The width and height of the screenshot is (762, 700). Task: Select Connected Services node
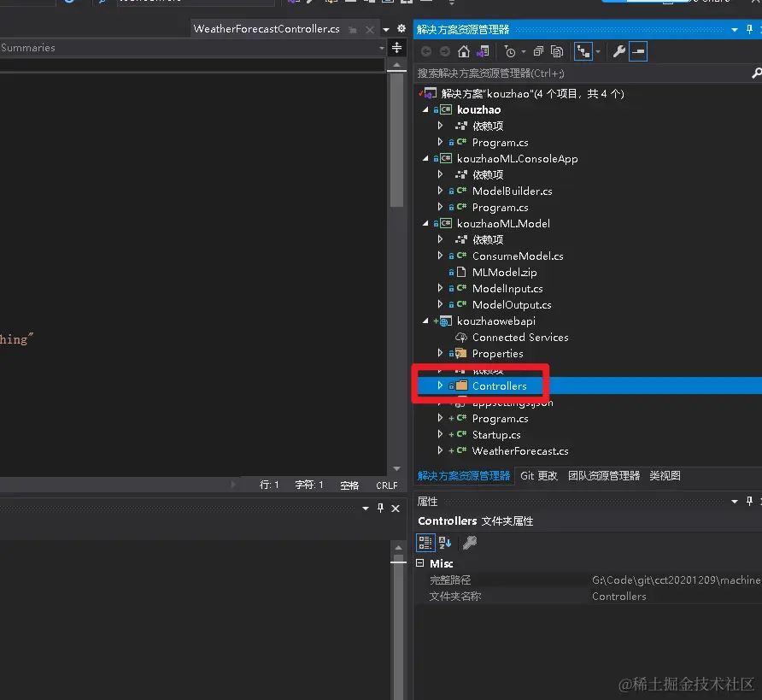pyautogui.click(x=520, y=338)
